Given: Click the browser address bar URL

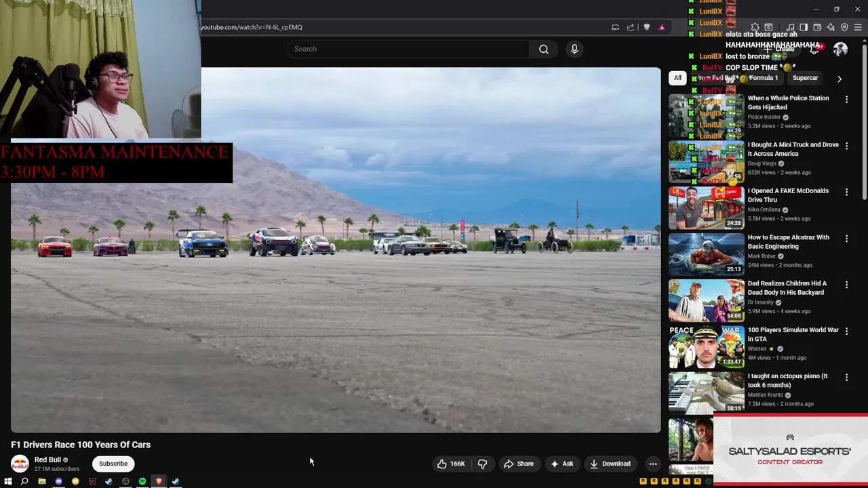Looking at the screenshot, I should (x=252, y=27).
